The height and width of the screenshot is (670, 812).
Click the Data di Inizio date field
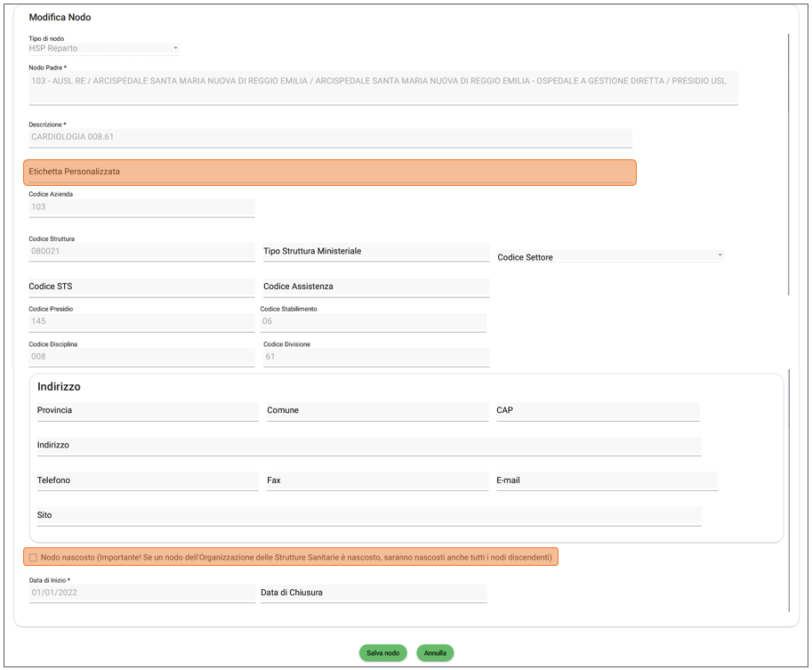141,593
